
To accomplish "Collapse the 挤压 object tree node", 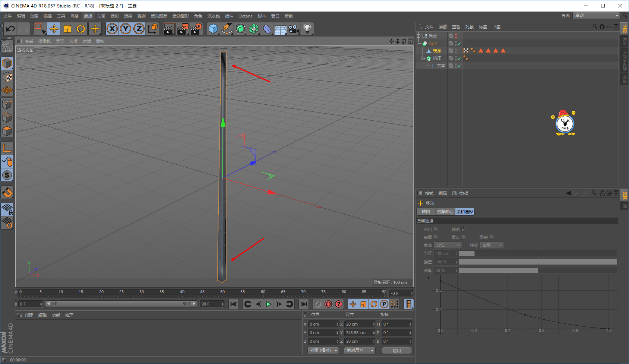I will pos(423,58).
